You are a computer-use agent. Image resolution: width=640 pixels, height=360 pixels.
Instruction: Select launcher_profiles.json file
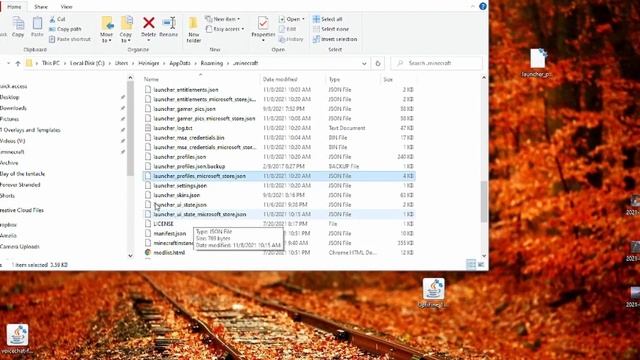279,157
